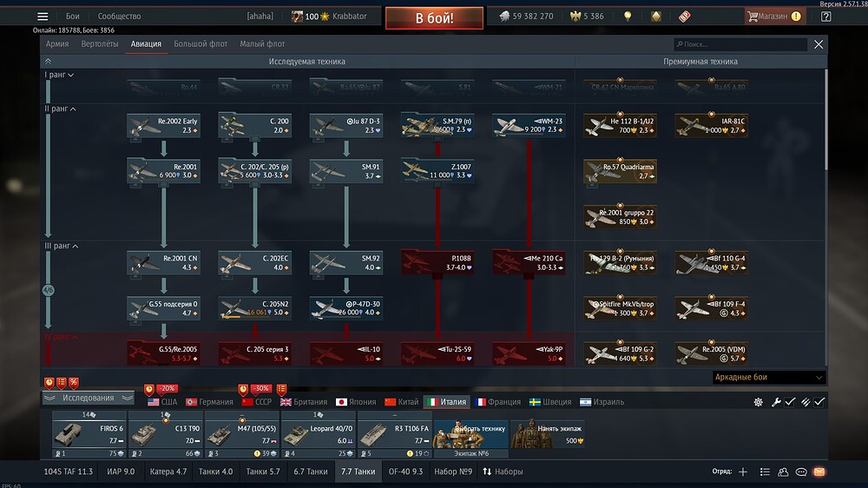
Task: Open the gear settings icon near presets
Action: pyautogui.click(x=758, y=402)
